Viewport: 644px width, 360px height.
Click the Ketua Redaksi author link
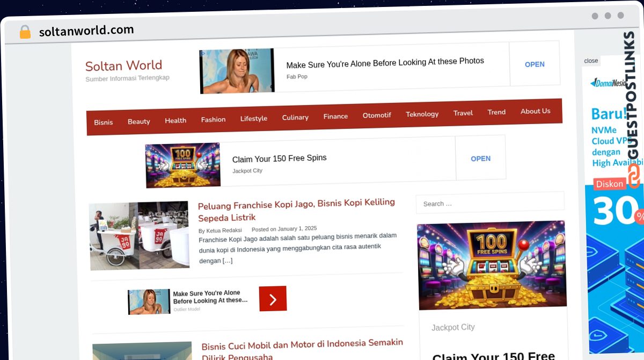pyautogui.click(x=224, y=231)
